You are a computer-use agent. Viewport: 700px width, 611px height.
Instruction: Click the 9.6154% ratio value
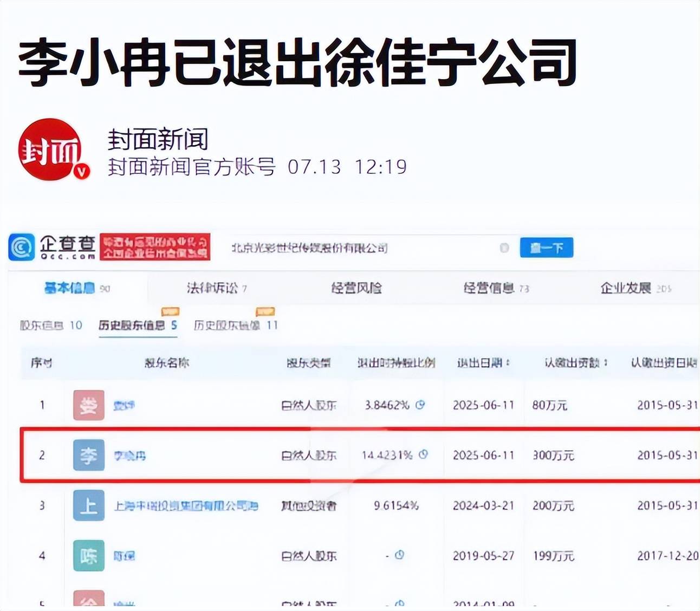[x=396, y=505]
